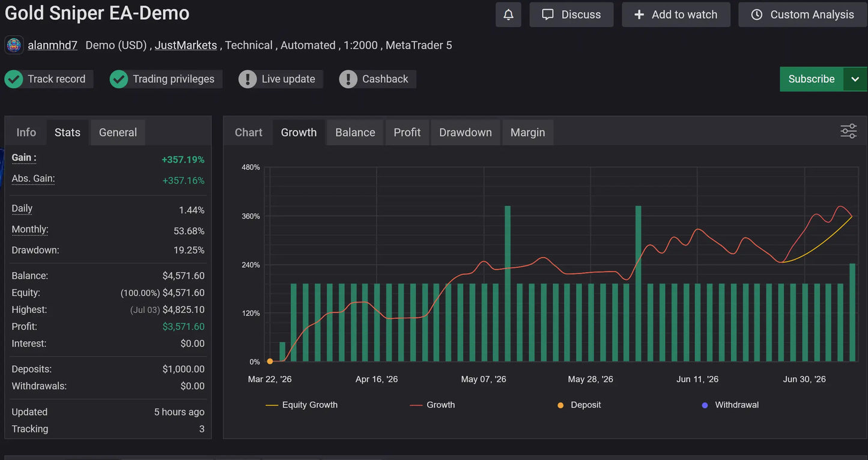Click the notification bell icon
This screenshot has height=460, width=868.
tap(508, 15)
